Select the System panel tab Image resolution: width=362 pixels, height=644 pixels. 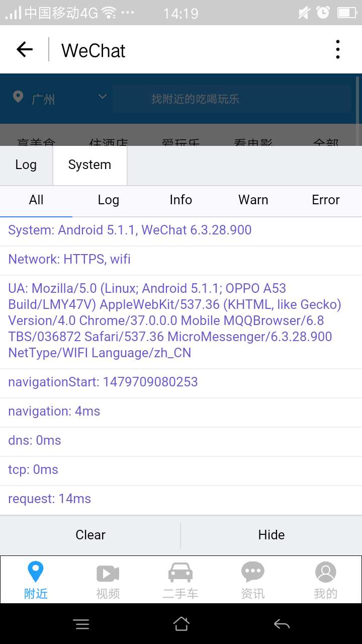89,165
